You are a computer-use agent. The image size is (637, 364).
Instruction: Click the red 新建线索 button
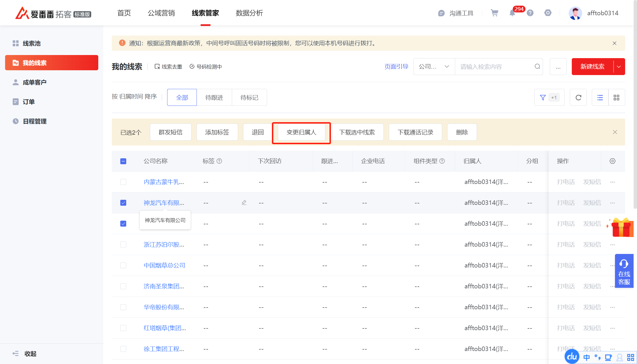(592, 67)
